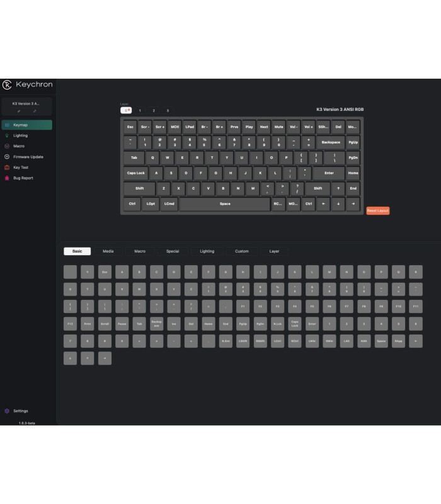Screen dimensions: 441x504
Task: Go to Firmware Update in sidebar
Action: tap(28, 157)
